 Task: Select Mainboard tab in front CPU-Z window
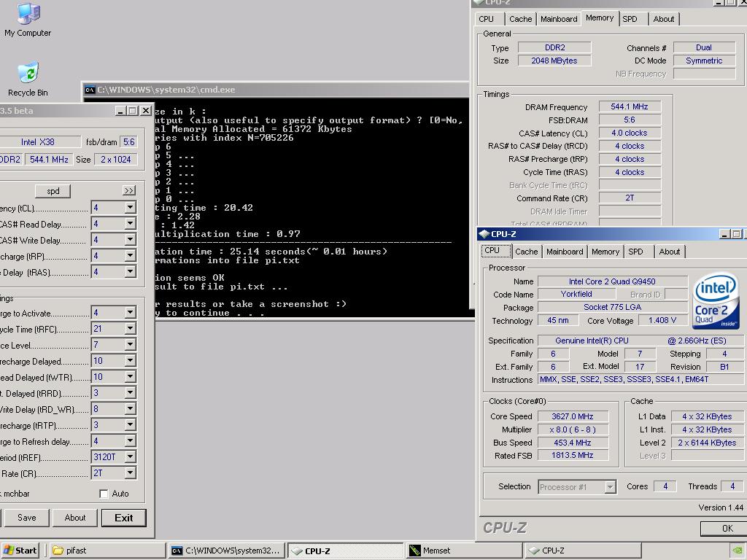tap(565, 252)
